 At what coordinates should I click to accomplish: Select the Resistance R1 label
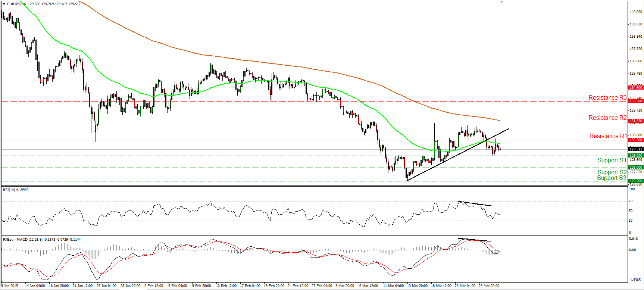[x=608, y=136]
